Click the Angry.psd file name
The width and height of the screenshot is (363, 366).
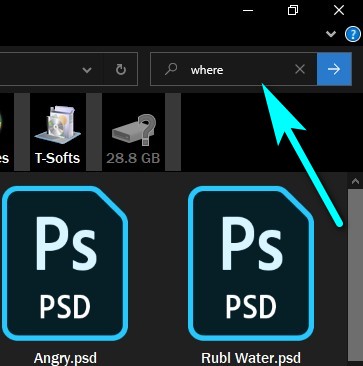point(65,358)
